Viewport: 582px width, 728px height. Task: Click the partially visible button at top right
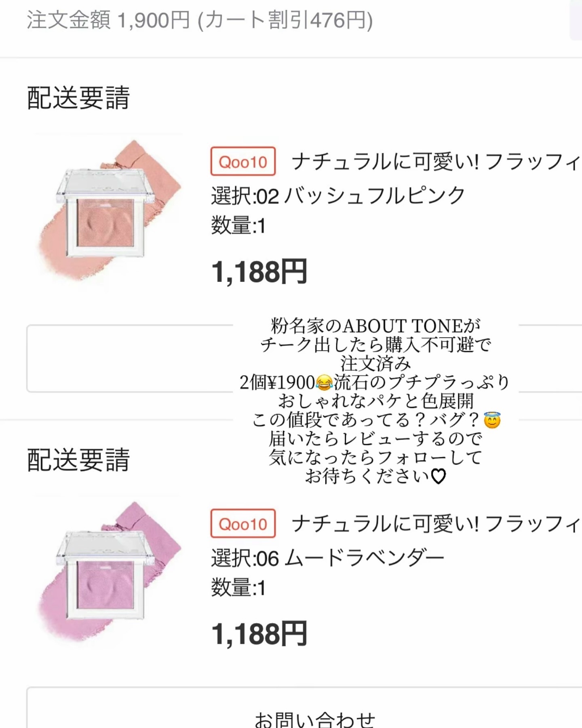(576, 20)
